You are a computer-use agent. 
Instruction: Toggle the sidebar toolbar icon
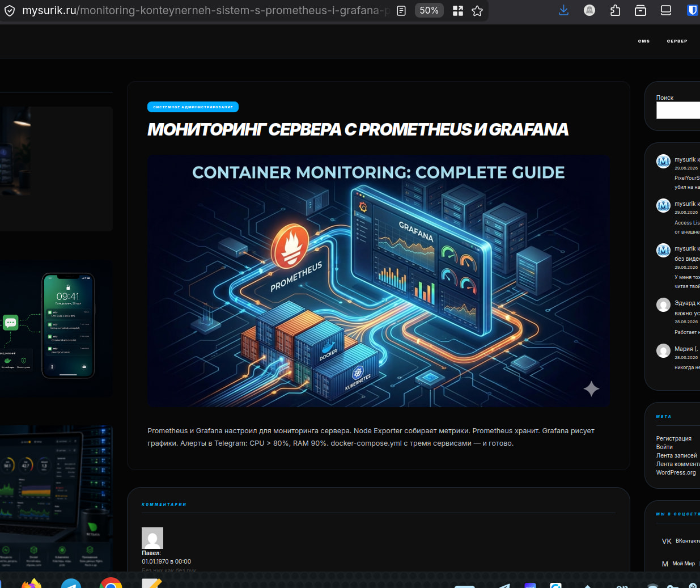click(666, 10)
